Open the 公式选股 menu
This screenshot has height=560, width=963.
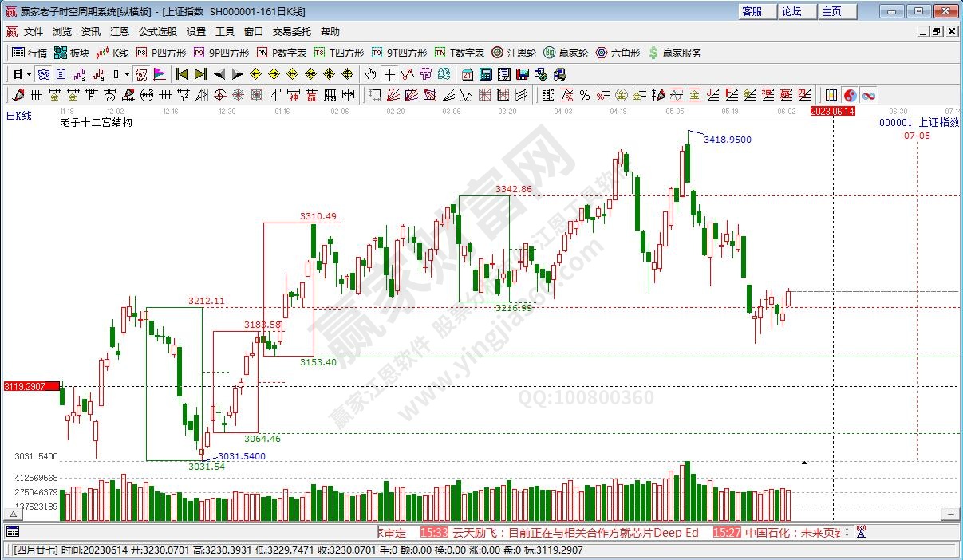tap(158, 32)
